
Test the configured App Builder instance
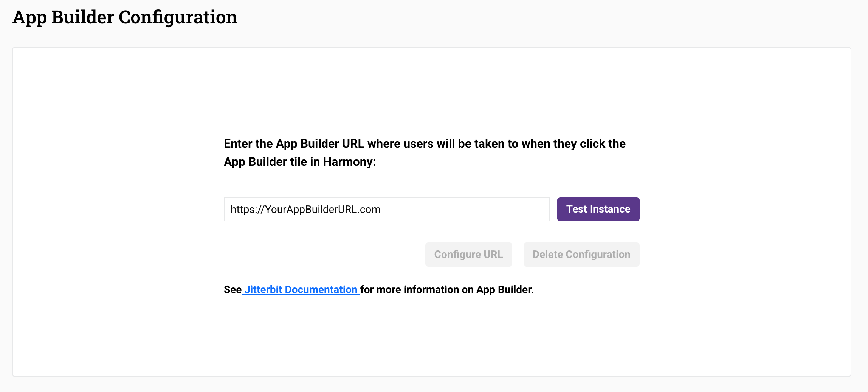(598, 209)
